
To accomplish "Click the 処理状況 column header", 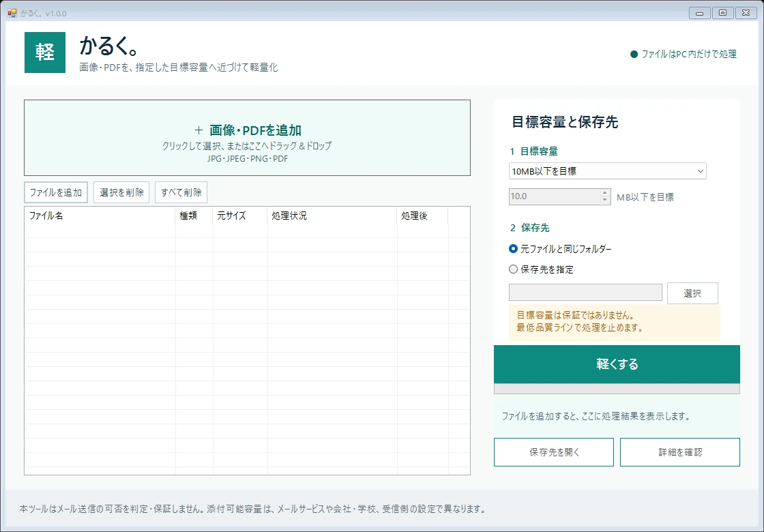I will 332,216.
